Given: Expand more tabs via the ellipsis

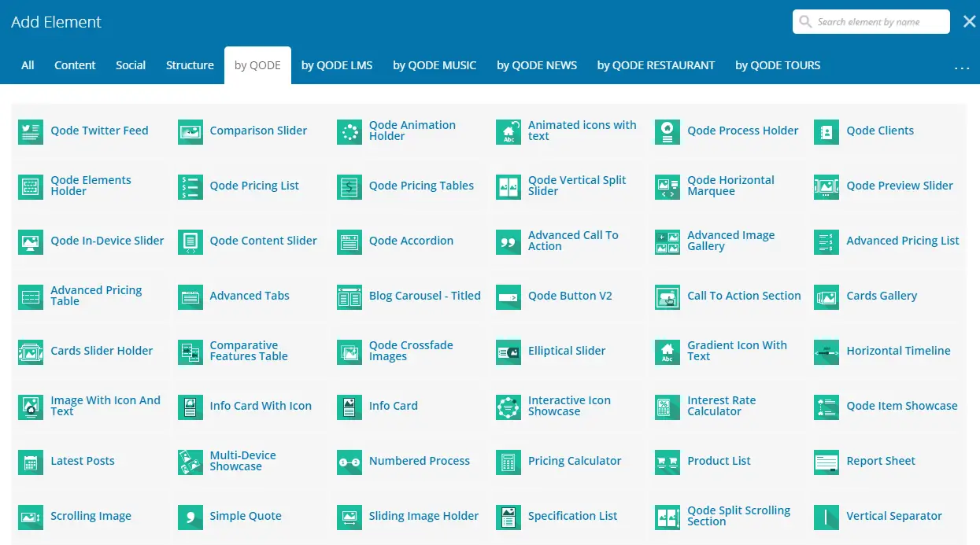Looking at the screenshot, I should tap(962, 67).
